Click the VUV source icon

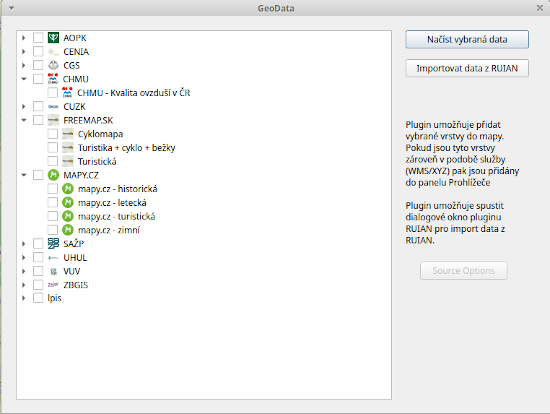53,271
